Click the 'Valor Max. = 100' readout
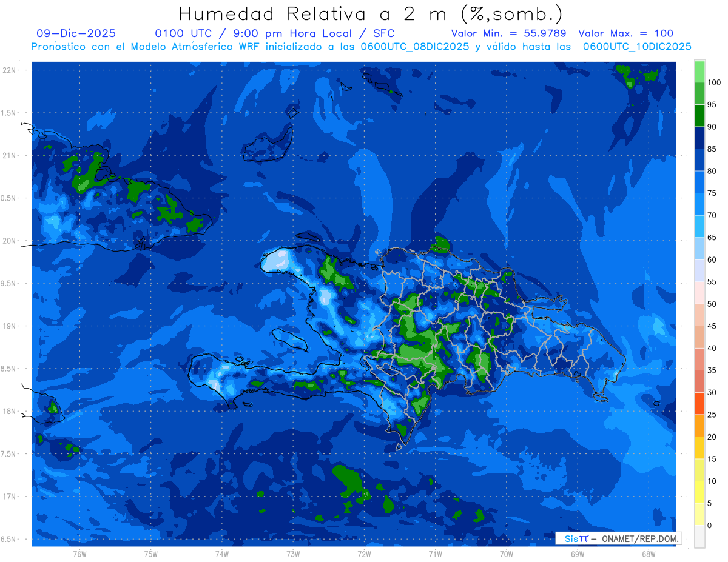 point(625,34)
